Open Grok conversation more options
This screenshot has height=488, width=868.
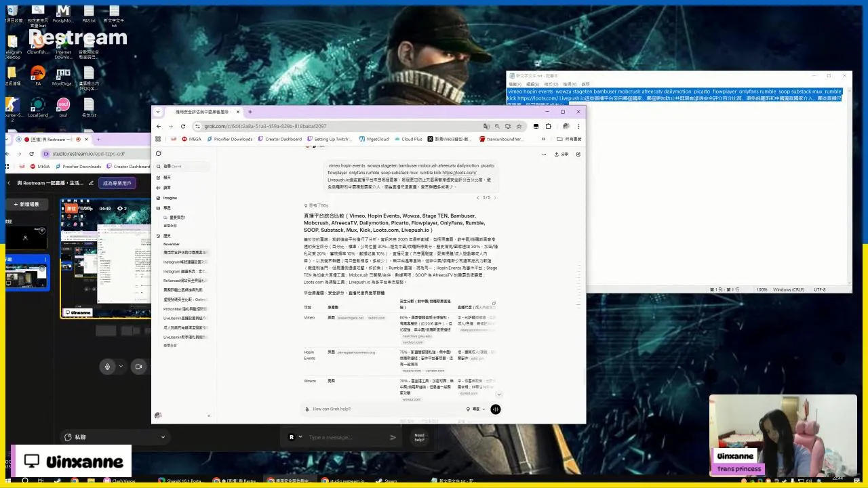542,154
